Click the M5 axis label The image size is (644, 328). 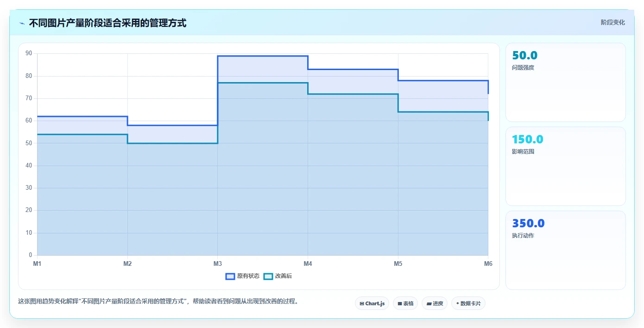398,264
